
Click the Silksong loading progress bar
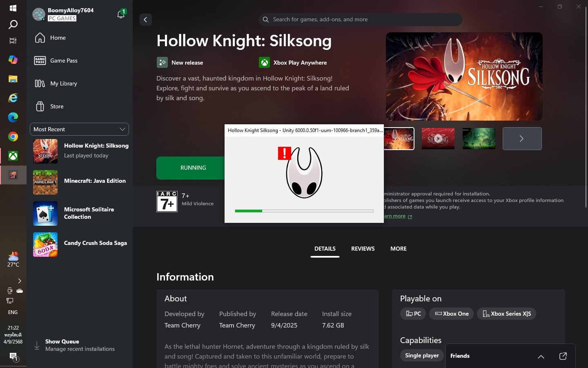(x=304, y=211)
